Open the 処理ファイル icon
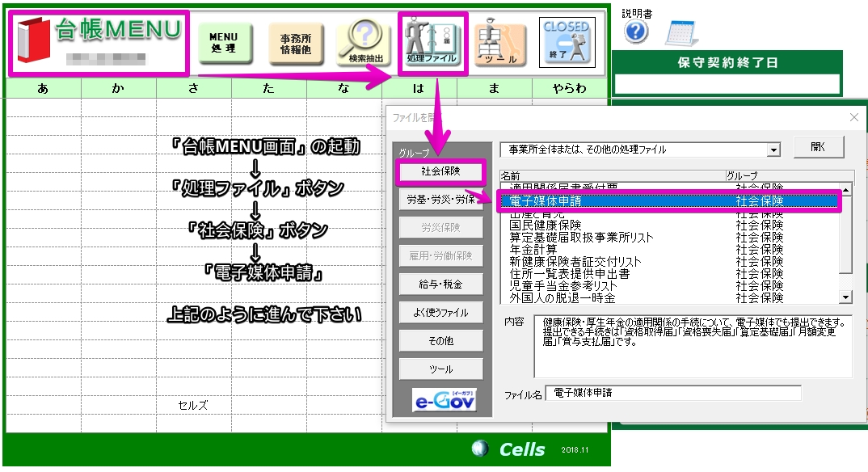The width and height of the screenshot is (868, 472). (x=432, y=43)
